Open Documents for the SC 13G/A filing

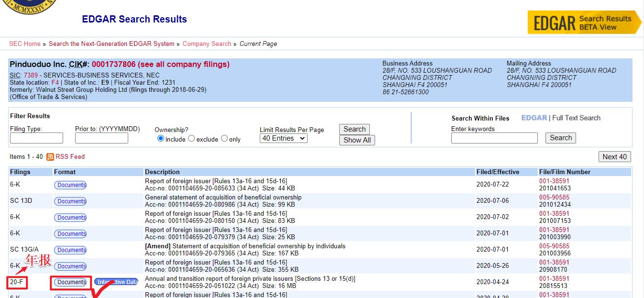[x=71, y=250]
